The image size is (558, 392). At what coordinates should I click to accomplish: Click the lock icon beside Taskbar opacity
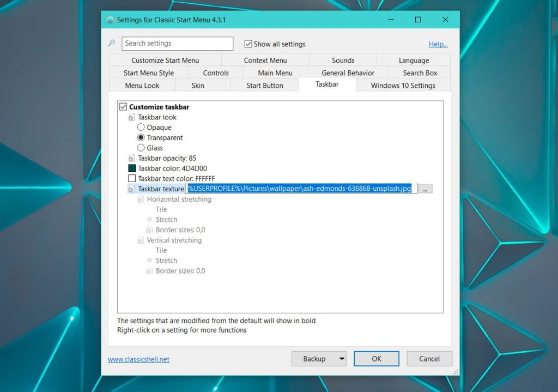tap(131, 158)
